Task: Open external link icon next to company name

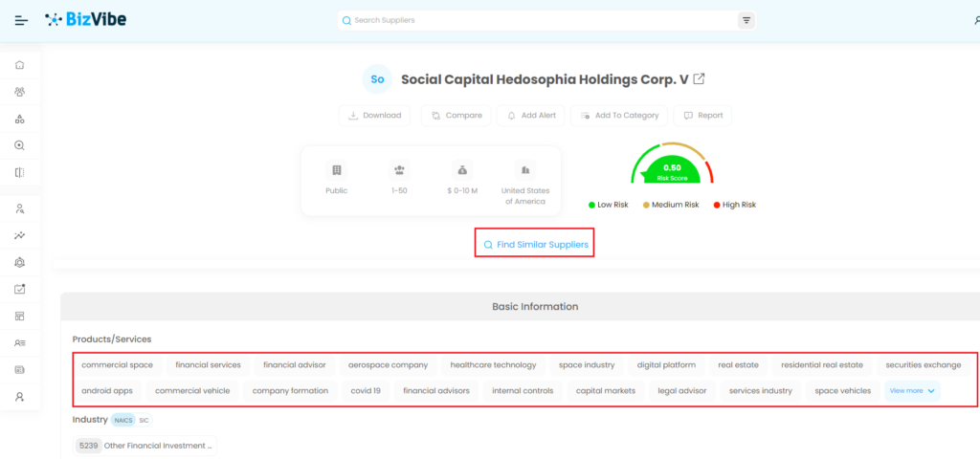Action: coord(700,79)
